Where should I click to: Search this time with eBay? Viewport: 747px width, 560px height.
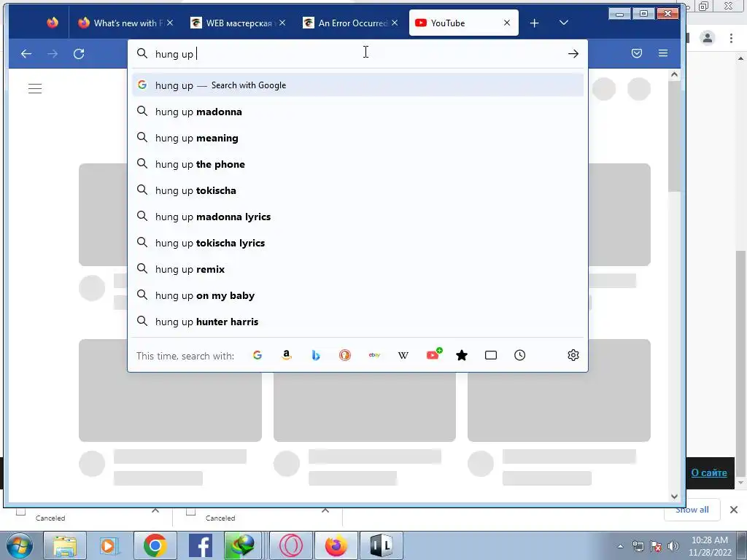tap(374, 355)
